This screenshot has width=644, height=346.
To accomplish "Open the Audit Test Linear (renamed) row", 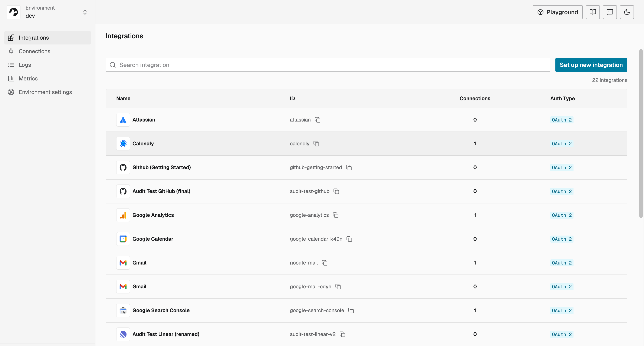I will coord(366,334).
